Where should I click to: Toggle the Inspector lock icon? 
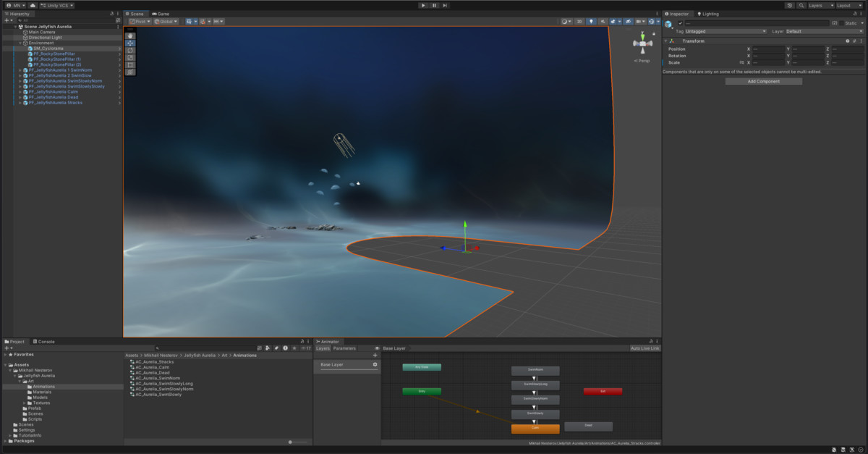(854, 14)
